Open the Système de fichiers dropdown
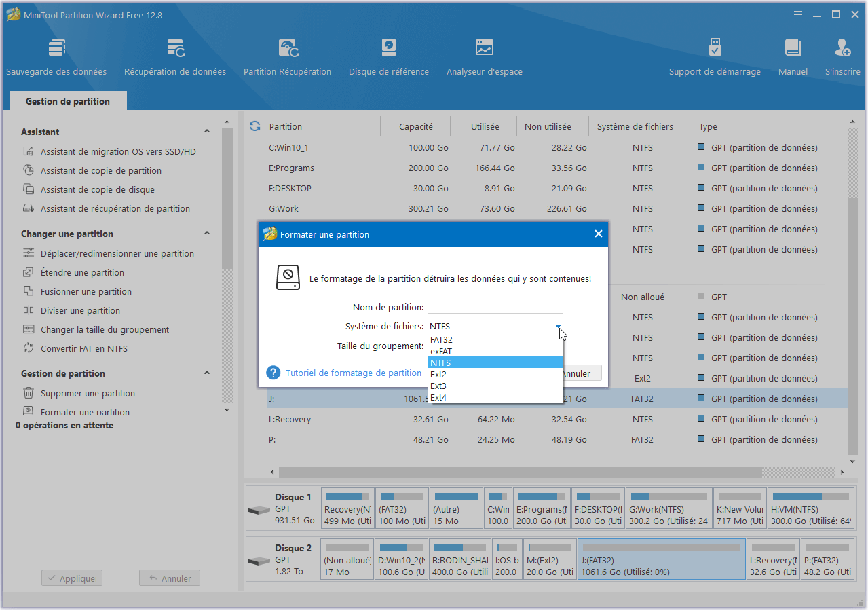 (x=558, y=326)
